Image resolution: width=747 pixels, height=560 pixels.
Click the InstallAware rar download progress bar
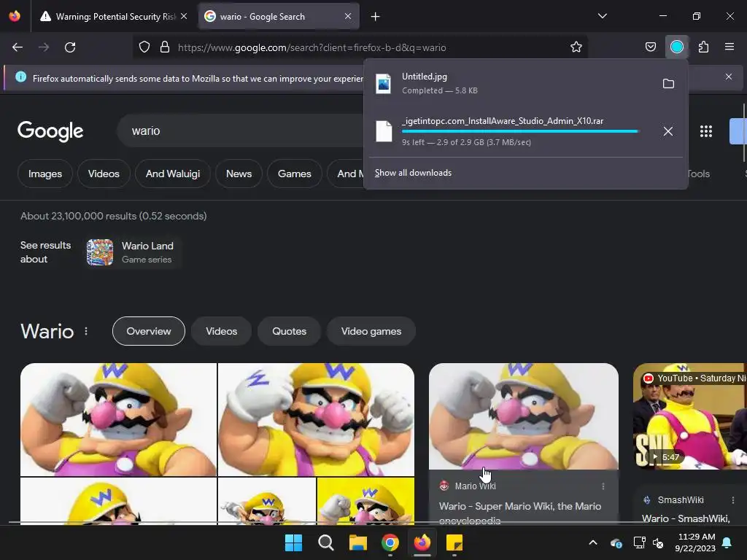(x=520, y=131)
